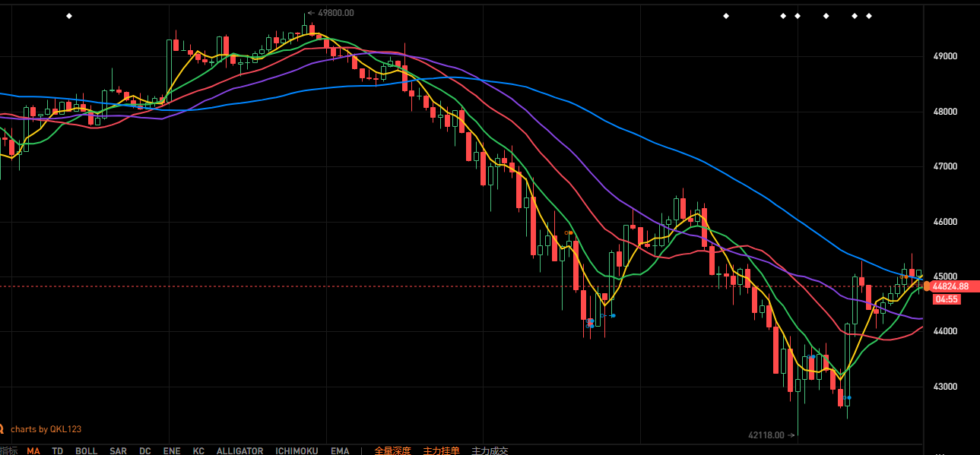
Task: Switch to the TD indicator
Action: [58, 450]
